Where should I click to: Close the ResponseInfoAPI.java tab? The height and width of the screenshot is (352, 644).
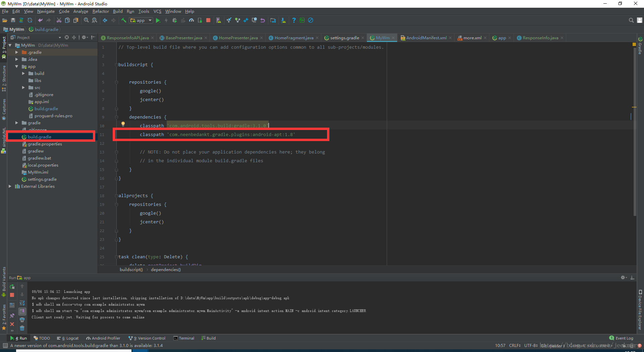[153, 38]
